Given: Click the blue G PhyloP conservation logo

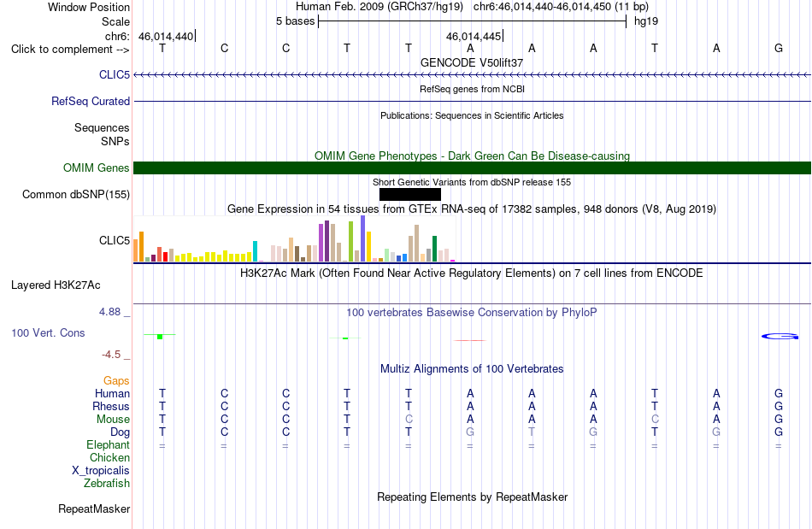Looking at the screenshot, I should 780,337.
